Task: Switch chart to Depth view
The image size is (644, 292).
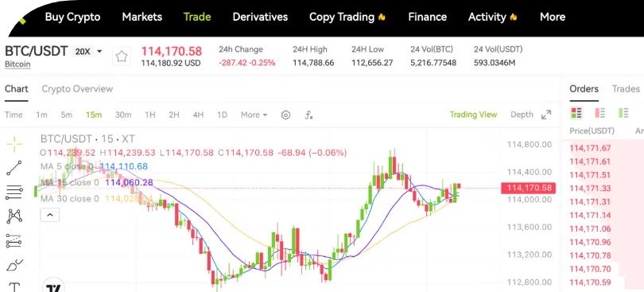Action: click(x=522, y=115)
